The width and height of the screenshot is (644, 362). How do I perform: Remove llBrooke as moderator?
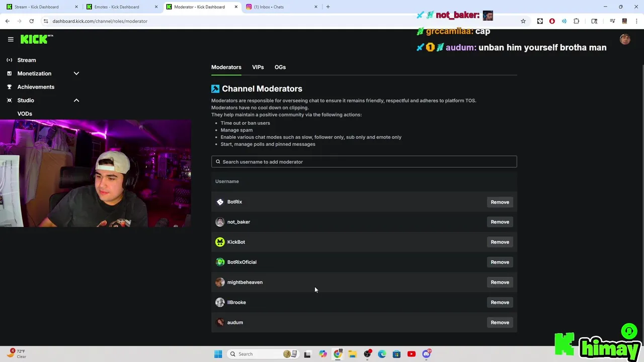(x=500, y=302)
